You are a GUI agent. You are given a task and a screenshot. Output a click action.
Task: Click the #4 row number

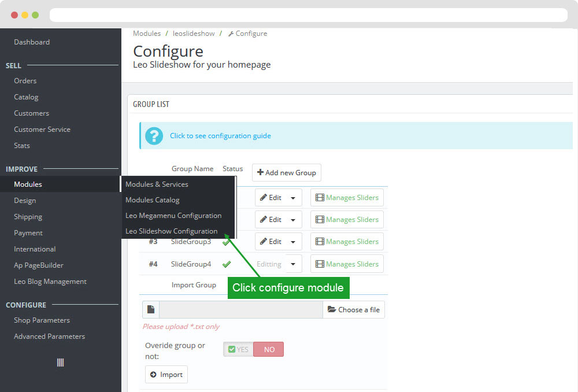pyautogui.click(x=153, y=264)
